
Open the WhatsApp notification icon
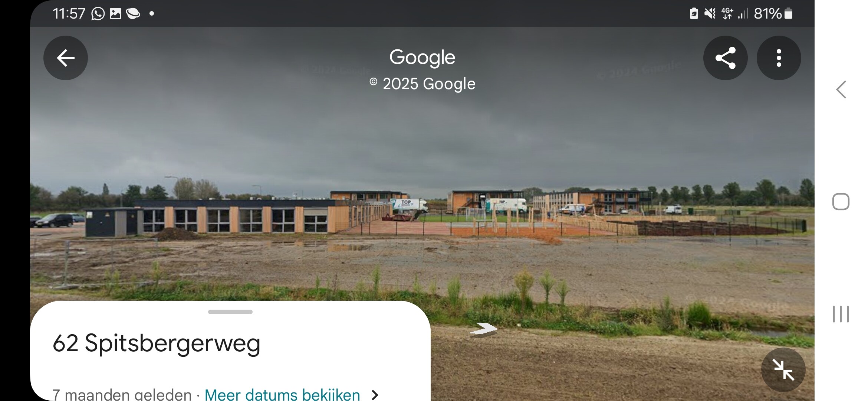98,14
